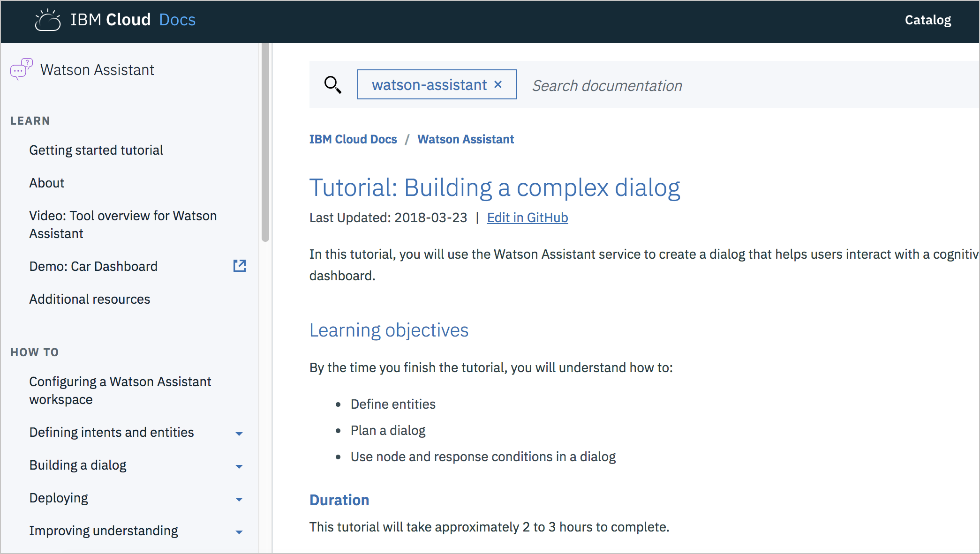Viewport: 980px width, 554px height.
Task: Open Demo: Car Dashboard link
Action: 93,266
